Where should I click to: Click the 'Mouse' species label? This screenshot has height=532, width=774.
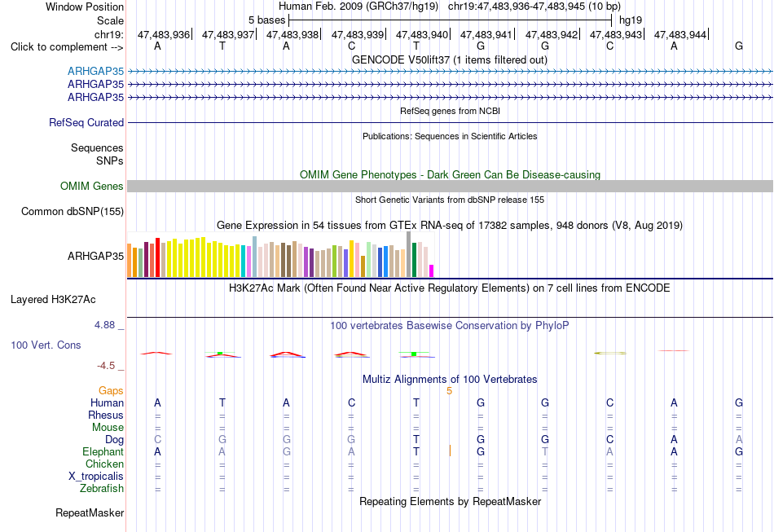coord(108,428)
